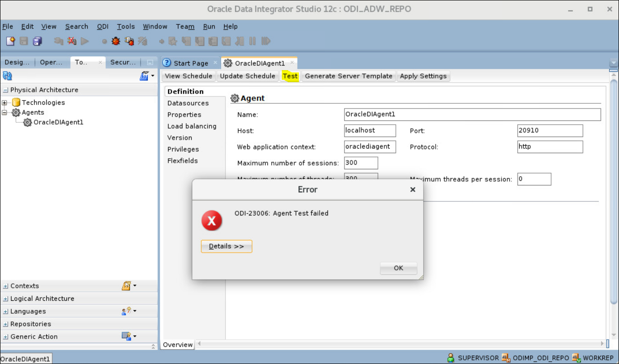Select the OracleDIAgent1 tree item
Viewport: 619px width, 364px height.
pos(58,122)
